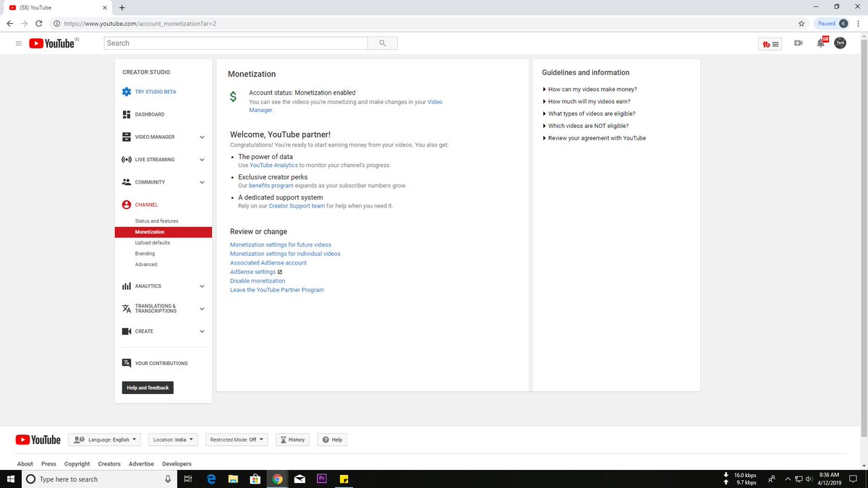868x488 pixels.
Task: Expand the Create section chevron
Action: (x=202, y=331)
